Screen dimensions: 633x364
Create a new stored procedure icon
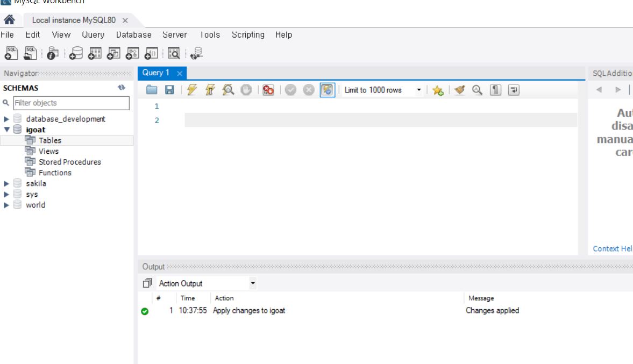tap(132, 53)
